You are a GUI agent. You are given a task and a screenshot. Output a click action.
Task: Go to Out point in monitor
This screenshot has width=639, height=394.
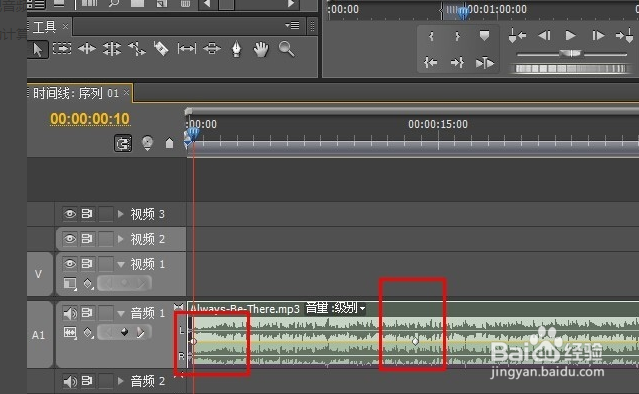pyautogui.click(x=457, y=62)
